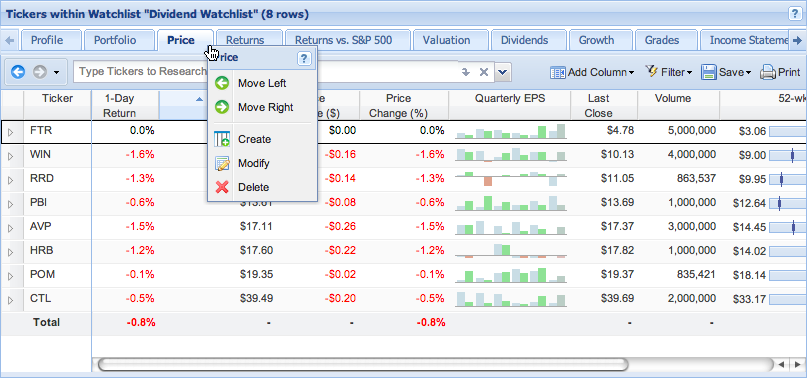Clear the ticker search with X icon

(483, 72)
